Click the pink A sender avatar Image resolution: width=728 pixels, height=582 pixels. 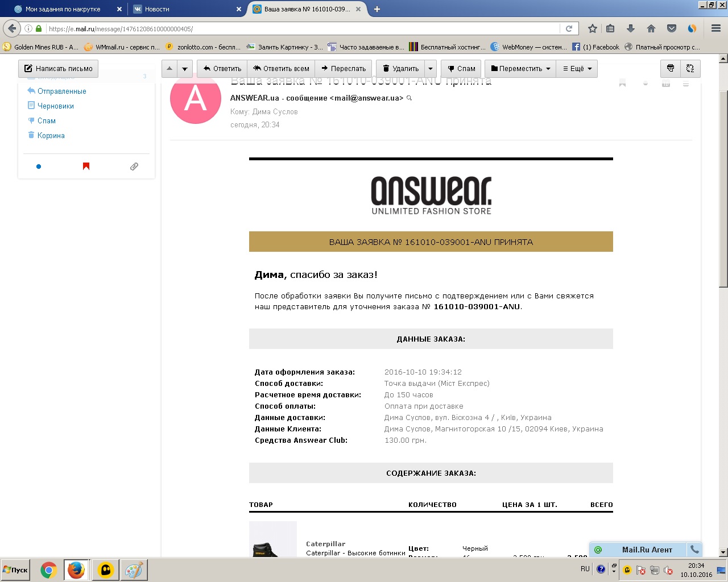[x=196, y=98]
